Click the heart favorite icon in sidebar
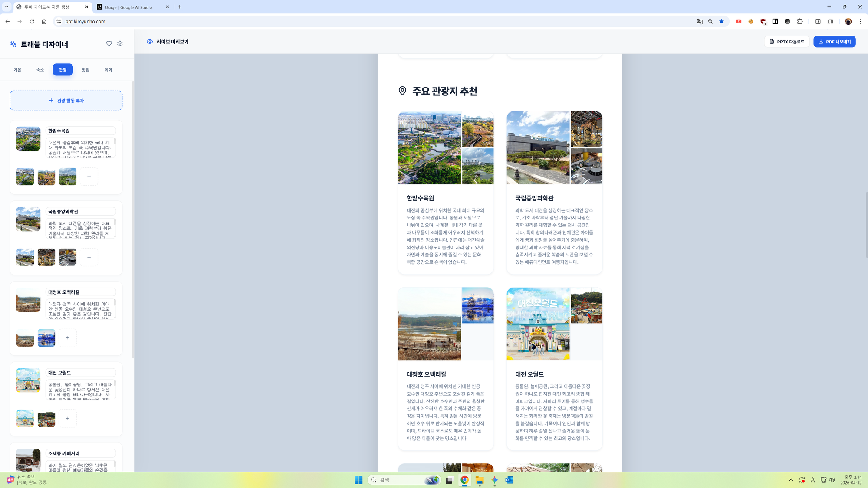Screen dimensions: 868x488 coord(109,43)
